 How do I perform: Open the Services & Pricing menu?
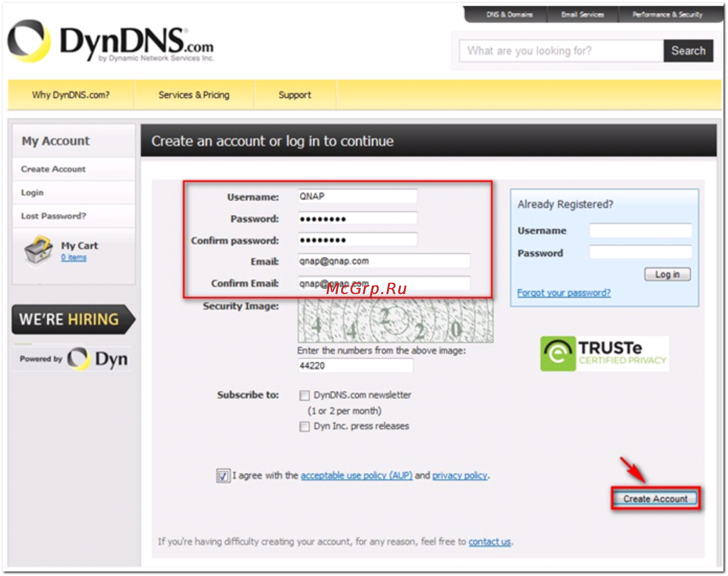coord(194,95)
